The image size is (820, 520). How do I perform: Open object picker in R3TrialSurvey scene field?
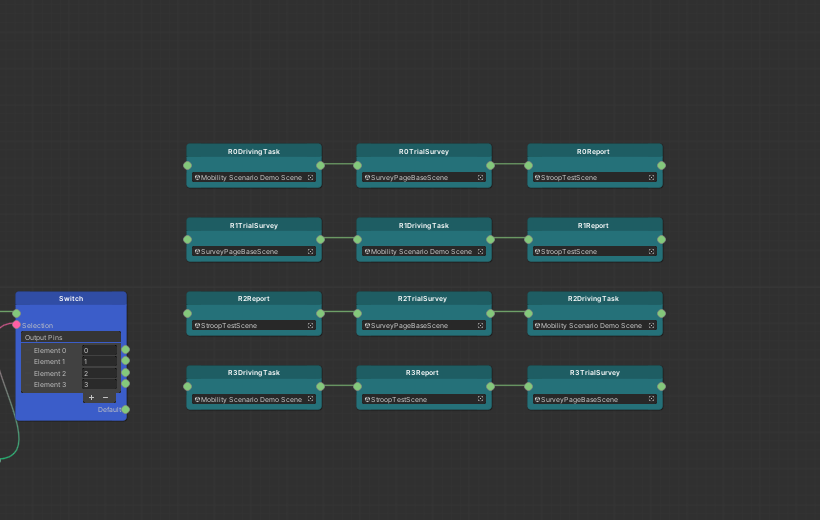coord(652,399)
